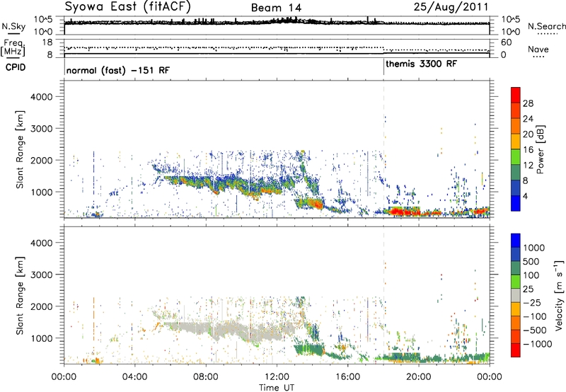
Task: Click the 'CPID' row label
Action: 16,67
